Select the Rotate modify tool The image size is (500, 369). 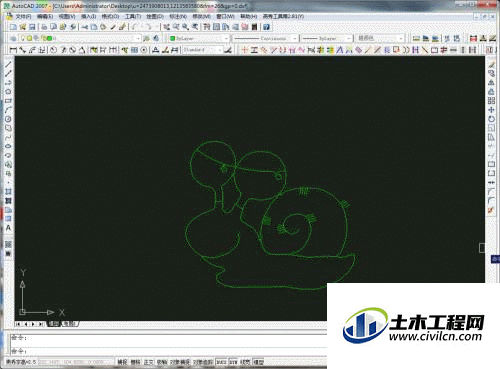[x=491, y=119]
